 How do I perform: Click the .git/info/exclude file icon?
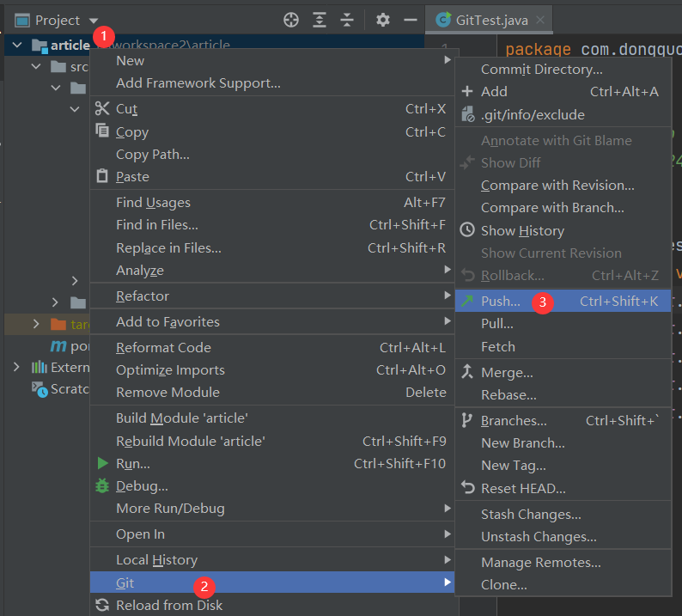467,114
